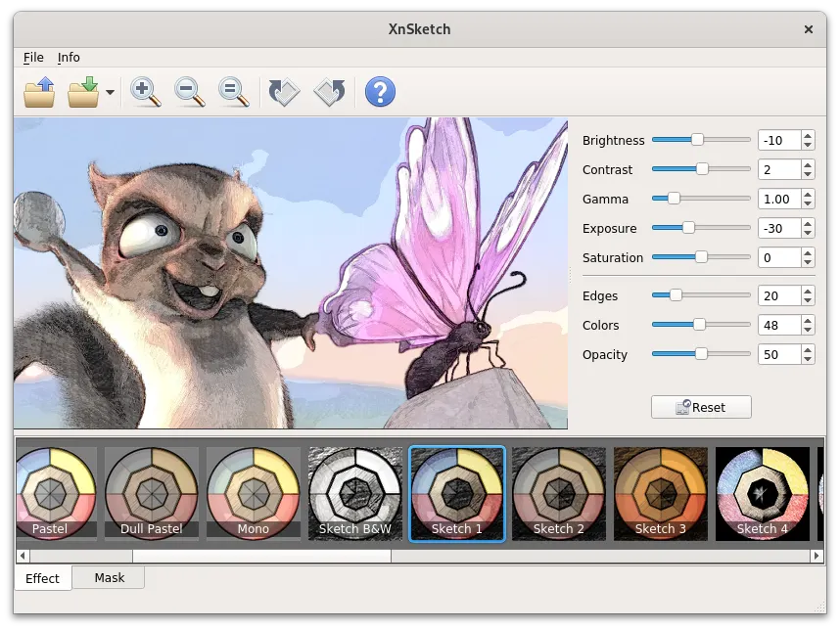This screenshot has width=840, height=630.
Task: Adjust the Opacity slider
Action: point(701,354)
